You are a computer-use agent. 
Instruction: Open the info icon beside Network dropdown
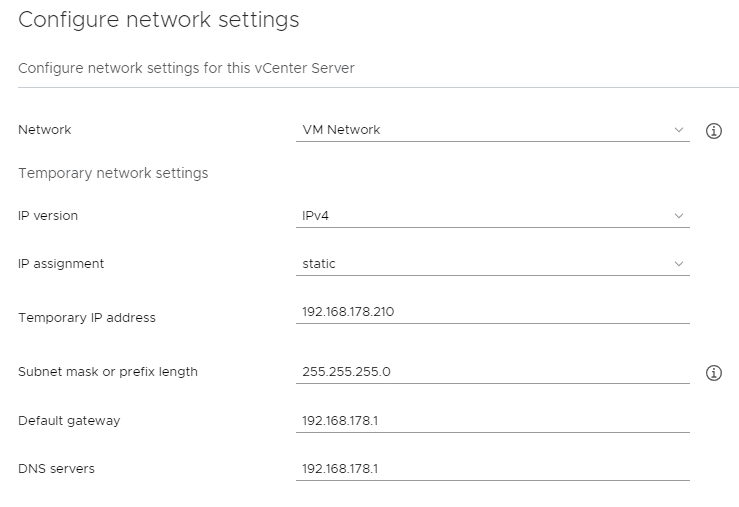pyautogui.click(x=714, y=131)
